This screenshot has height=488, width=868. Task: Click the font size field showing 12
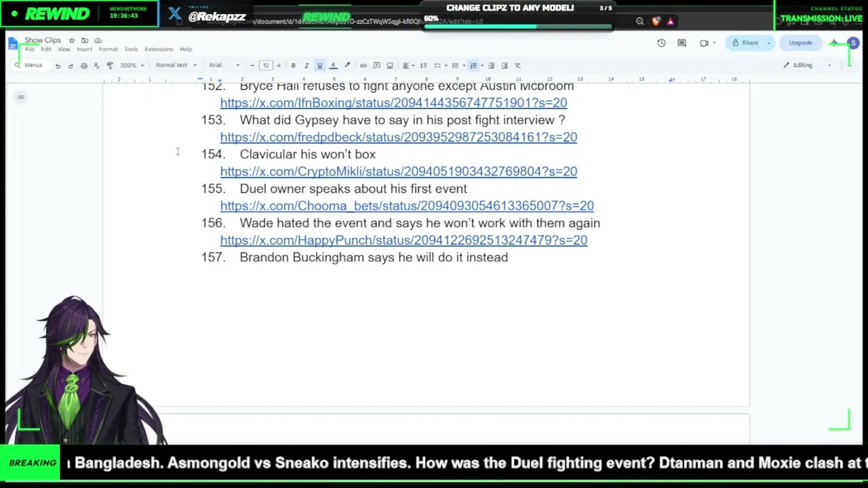pos(266,66)
